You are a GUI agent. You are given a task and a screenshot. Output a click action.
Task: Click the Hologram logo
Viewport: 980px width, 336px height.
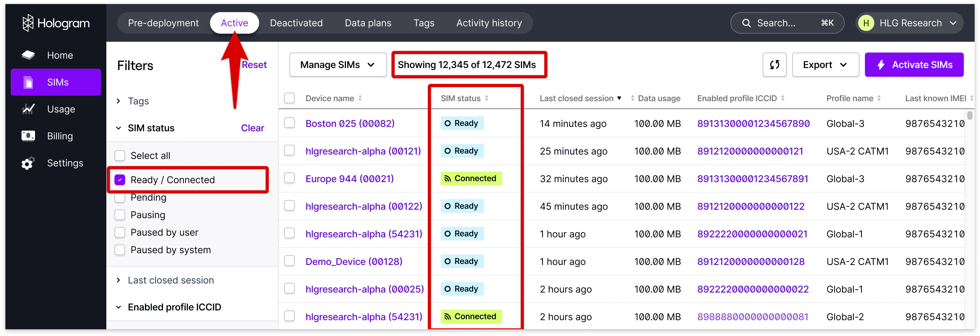[x=56, y=23]
